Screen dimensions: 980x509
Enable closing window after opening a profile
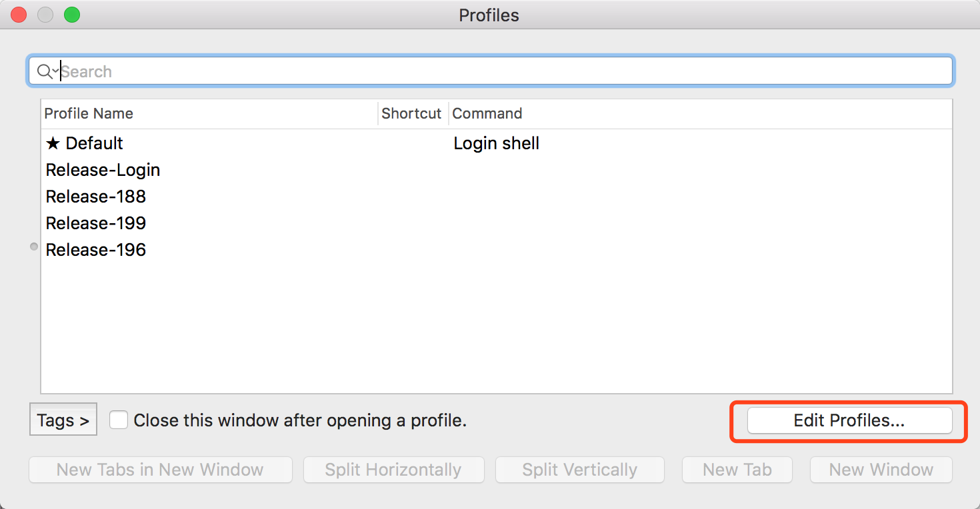(119, 420)
